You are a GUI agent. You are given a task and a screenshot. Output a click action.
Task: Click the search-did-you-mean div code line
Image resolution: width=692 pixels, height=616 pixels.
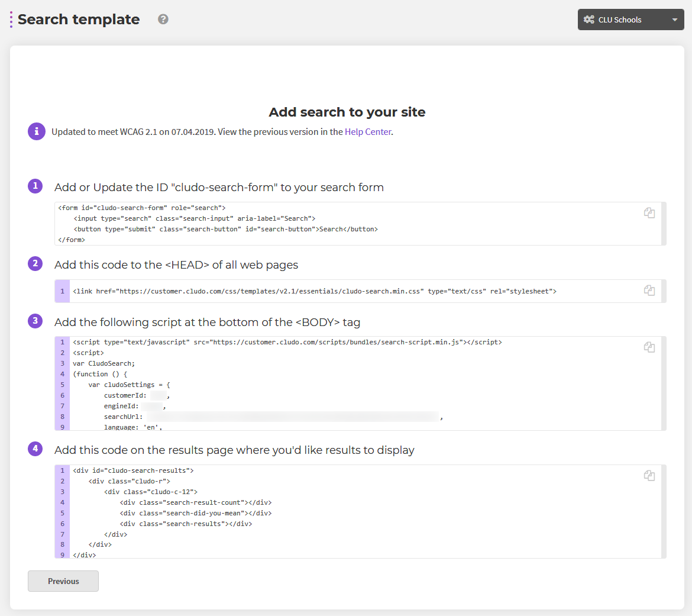click(196, 513)
